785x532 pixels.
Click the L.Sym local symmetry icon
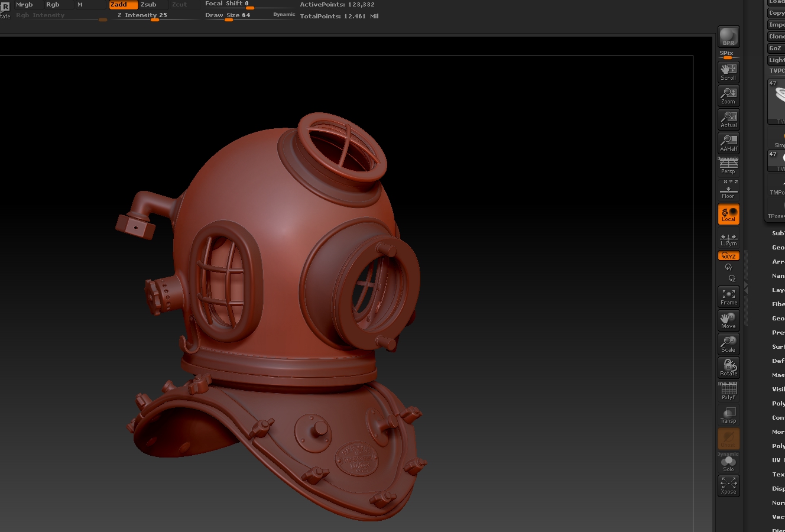(728, 239)
